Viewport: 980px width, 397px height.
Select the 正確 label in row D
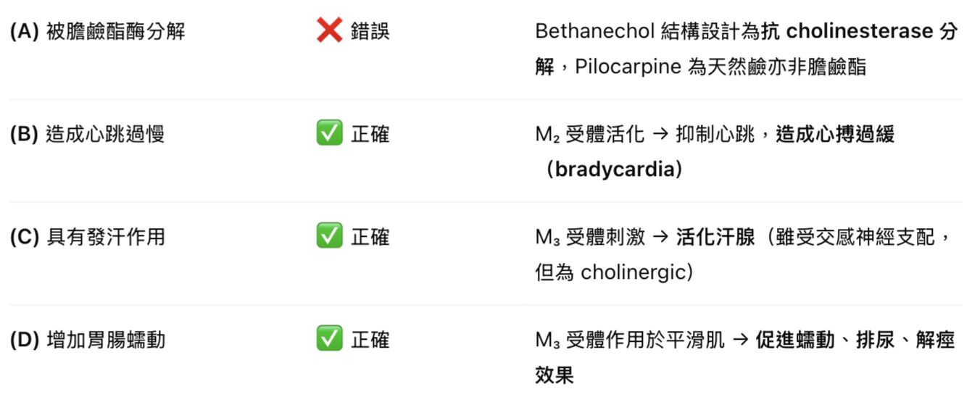[370, 340]
